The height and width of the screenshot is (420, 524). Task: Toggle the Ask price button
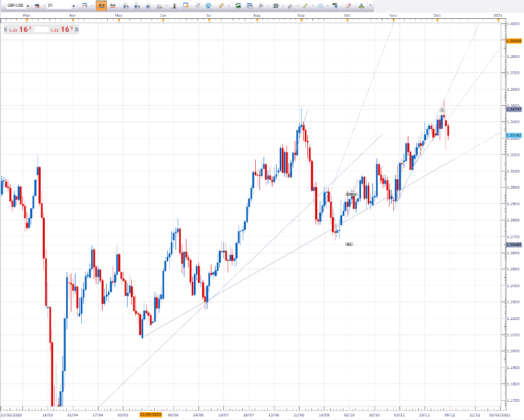point(113,6)
